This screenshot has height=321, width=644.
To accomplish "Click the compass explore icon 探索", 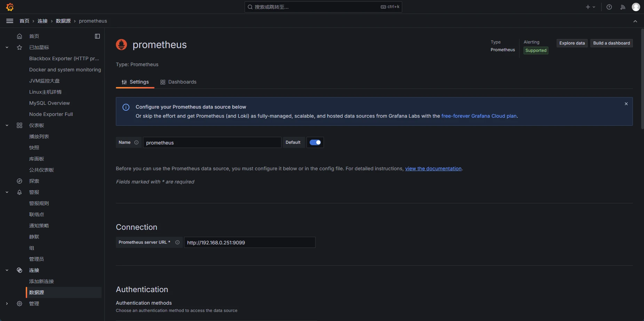I will coord(19,181).
